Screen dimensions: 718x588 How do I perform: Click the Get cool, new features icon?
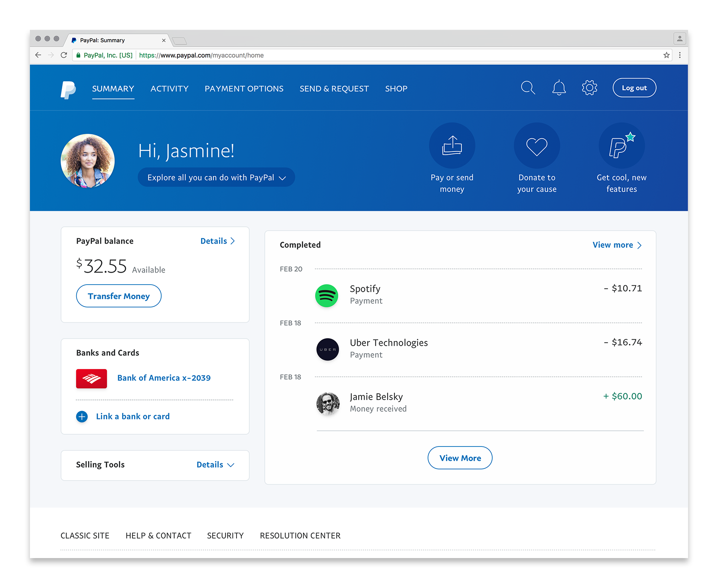pos(621,146)
